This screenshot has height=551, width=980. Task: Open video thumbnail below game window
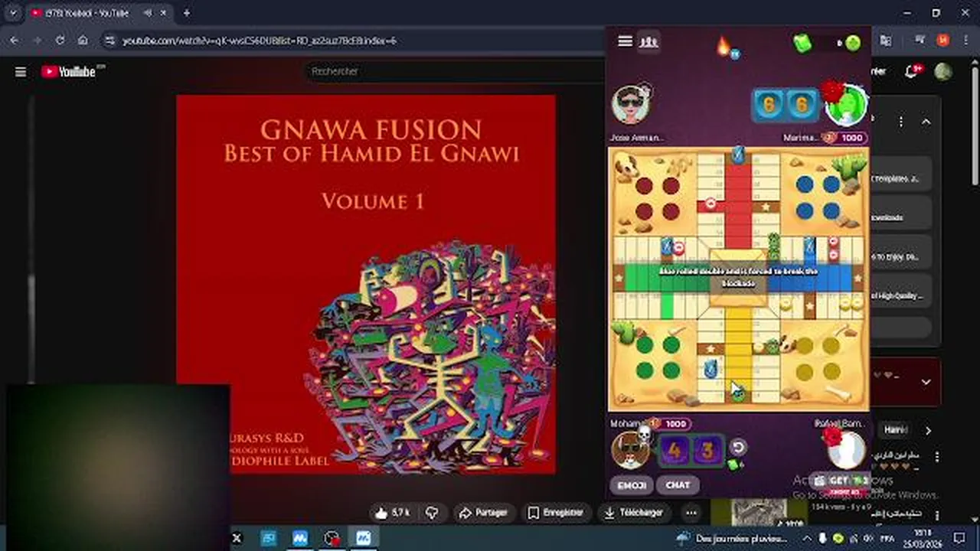758,513
